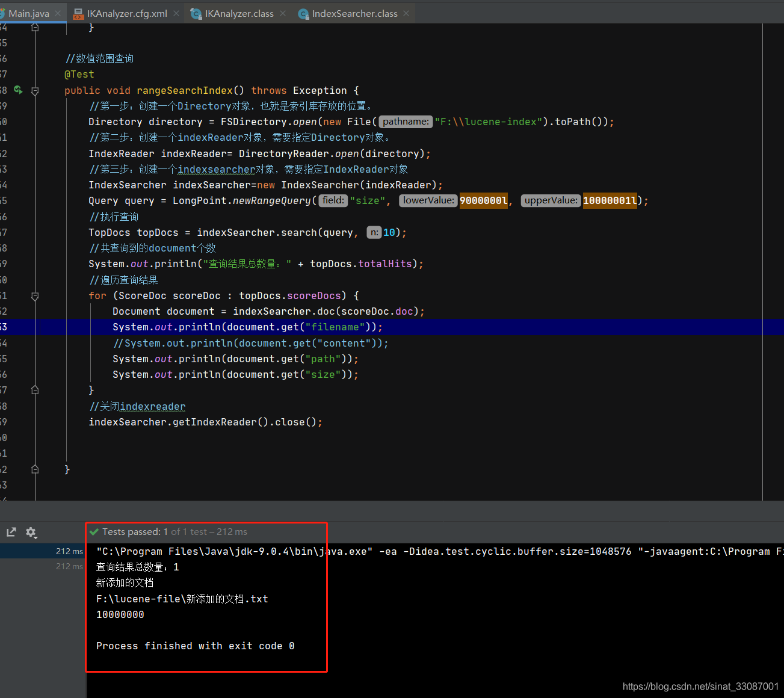Click the upperValue parameter hint
This screenshot has height=698, width=784.
pyautogui.click(x=551, y=200)
